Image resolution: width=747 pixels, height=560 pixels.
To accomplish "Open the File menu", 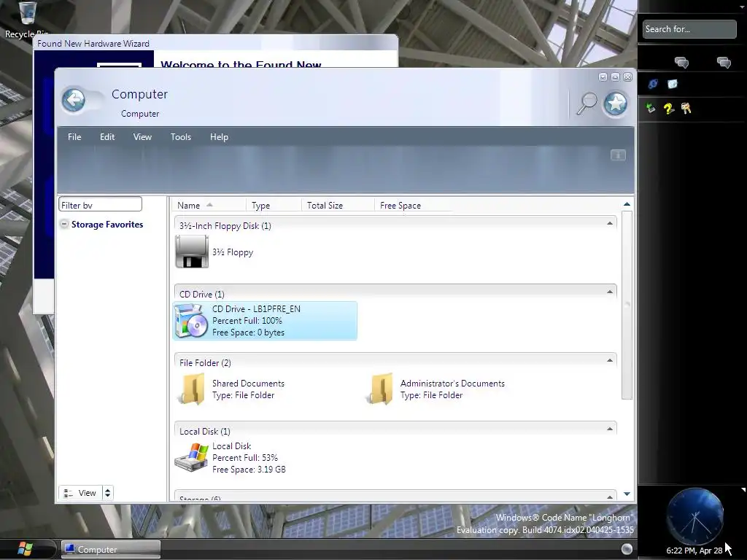I will click(x=74, y=137).
